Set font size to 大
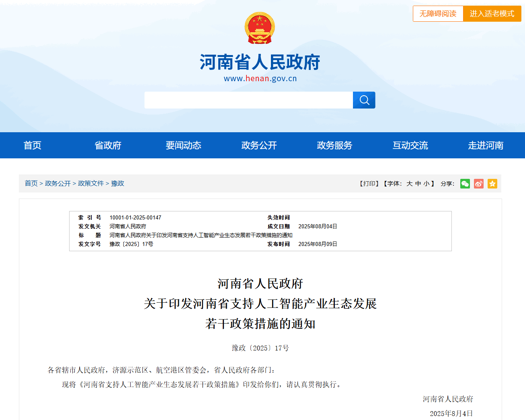Image resolution: width=525 pixels, height=420 pixels. coord(409,184)
